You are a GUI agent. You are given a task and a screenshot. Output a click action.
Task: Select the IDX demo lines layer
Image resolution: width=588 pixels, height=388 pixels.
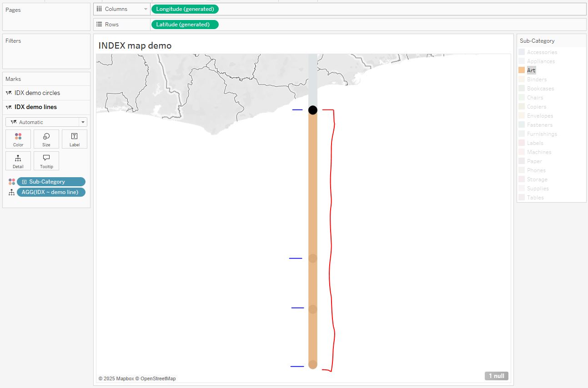(35, 107)
